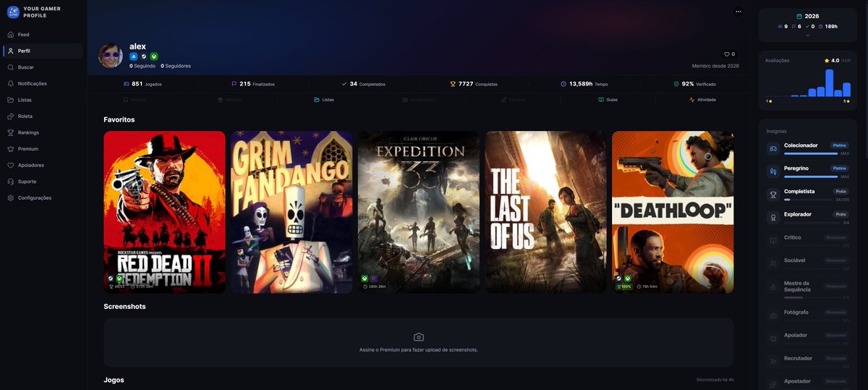Click the tallest bar in Avaliações chart
This screenshot has width=868, height=390.
(830, 83)
